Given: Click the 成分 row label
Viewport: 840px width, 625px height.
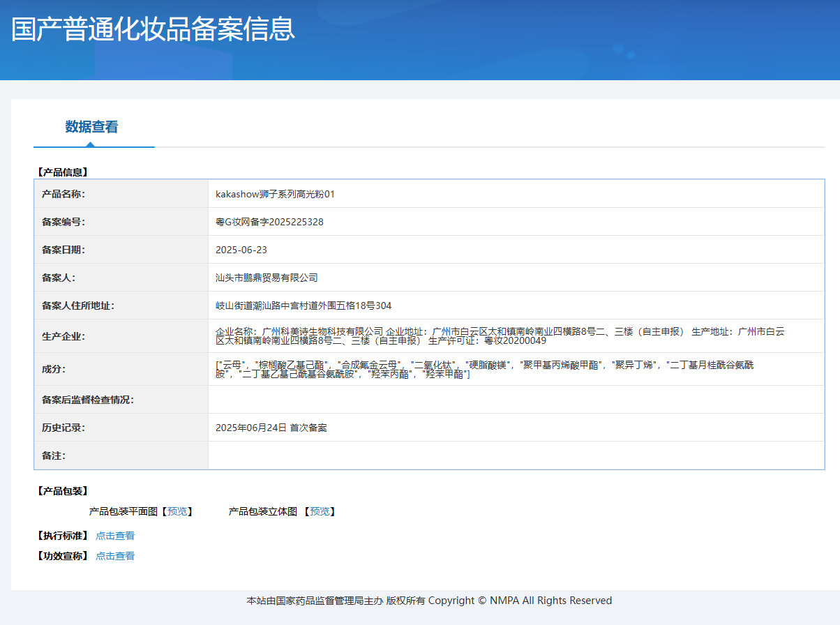Looking at the screenshot, I should tap(54, 369).
